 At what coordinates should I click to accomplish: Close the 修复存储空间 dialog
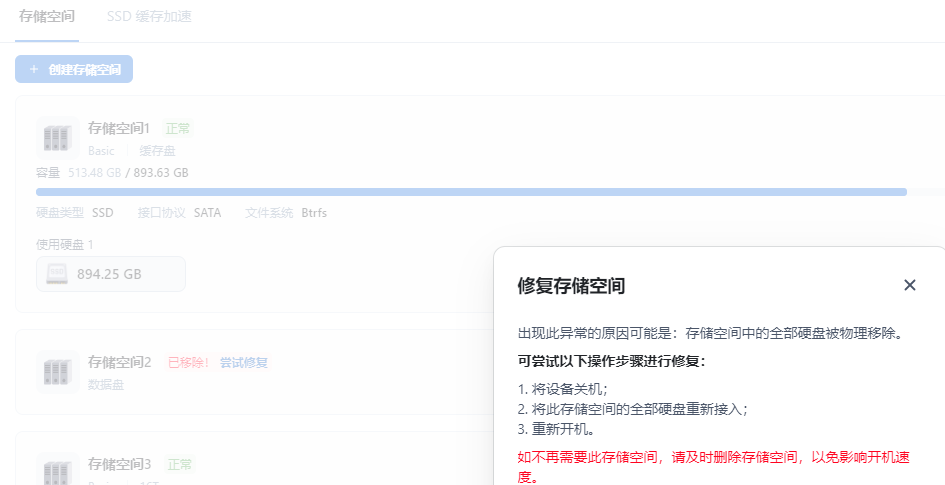[909, 285]
